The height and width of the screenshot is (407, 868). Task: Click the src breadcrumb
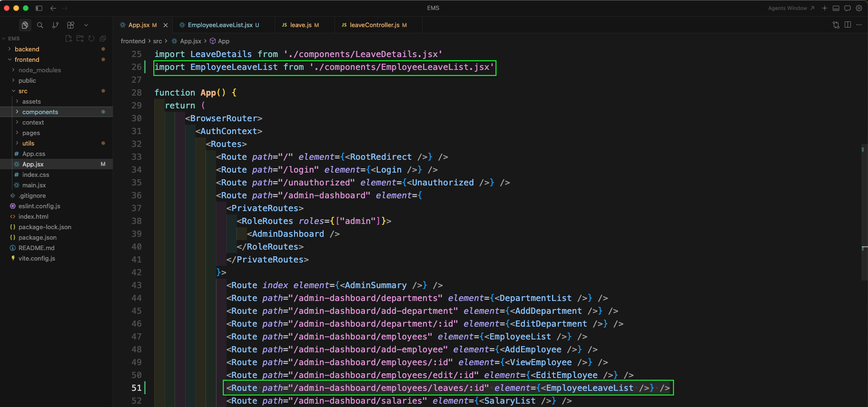click(158, 41)
